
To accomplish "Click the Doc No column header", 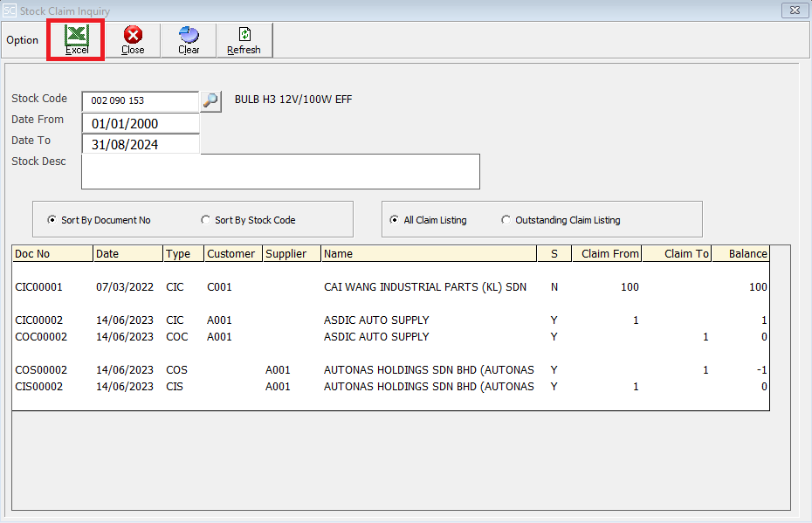I will point(52,254).
